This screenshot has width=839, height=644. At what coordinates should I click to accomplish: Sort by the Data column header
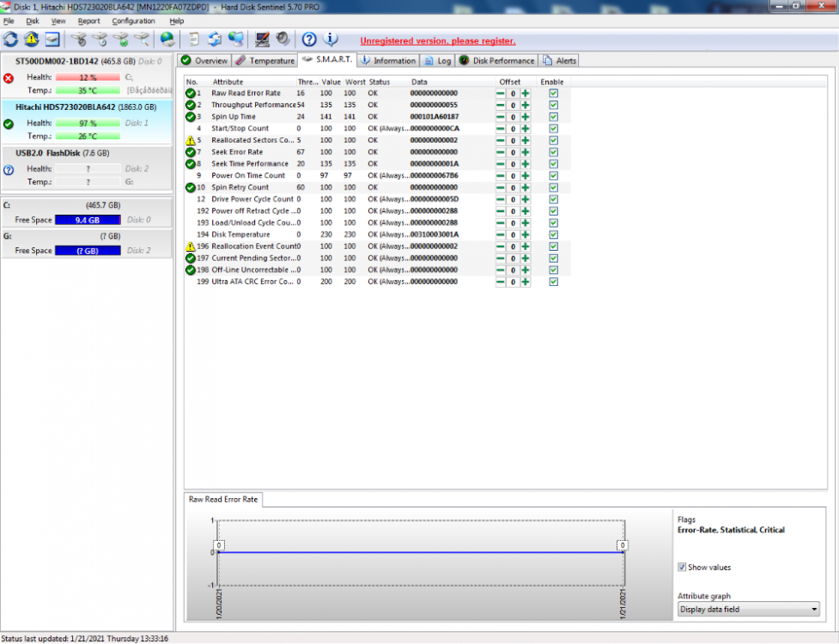point(453,82)
